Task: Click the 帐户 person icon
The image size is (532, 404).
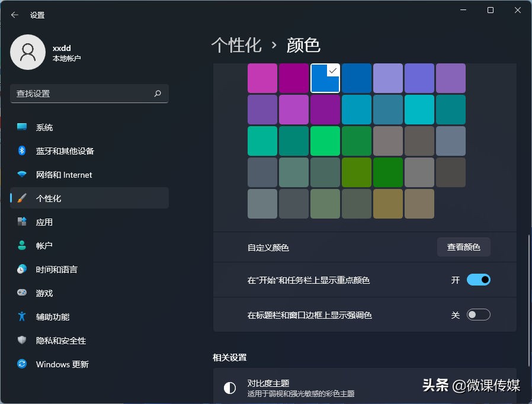Action: (x=22, y=245)
